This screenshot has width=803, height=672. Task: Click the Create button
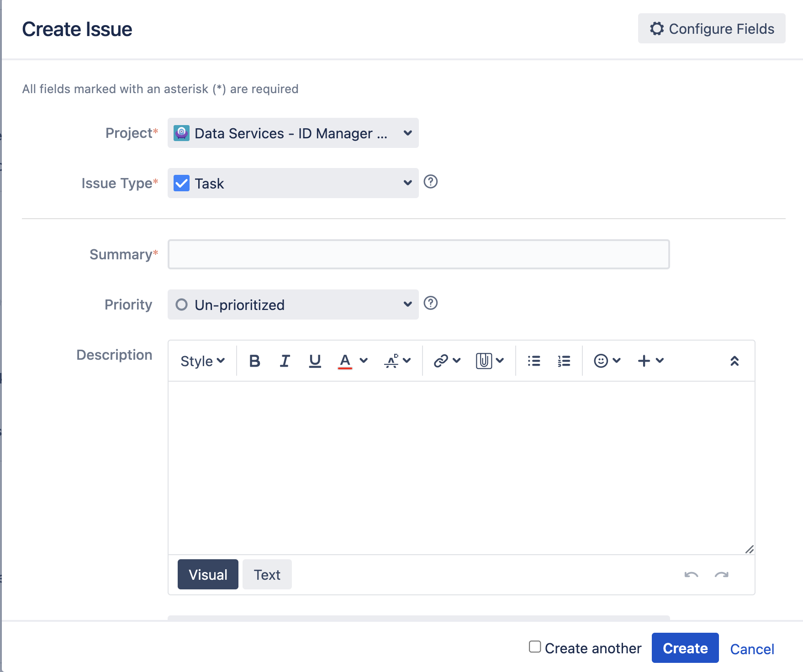(x=685, y=648)
